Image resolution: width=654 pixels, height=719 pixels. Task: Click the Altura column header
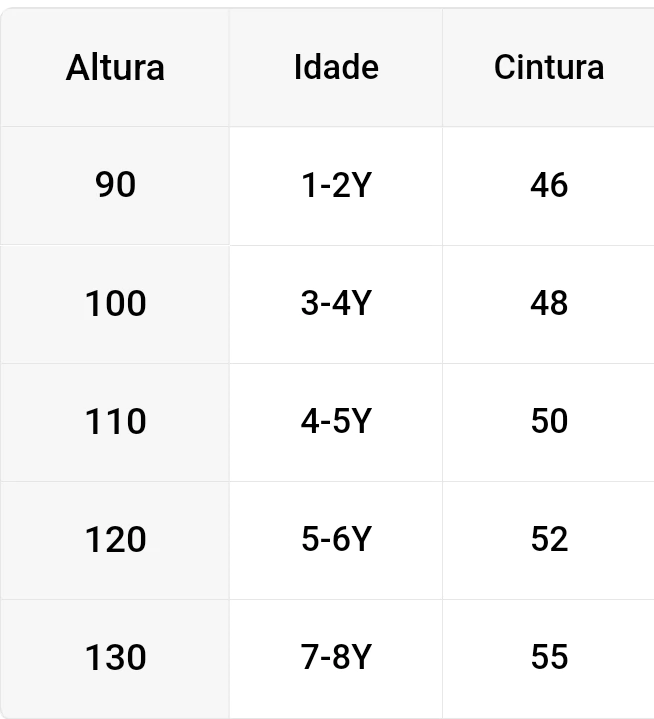115,68
